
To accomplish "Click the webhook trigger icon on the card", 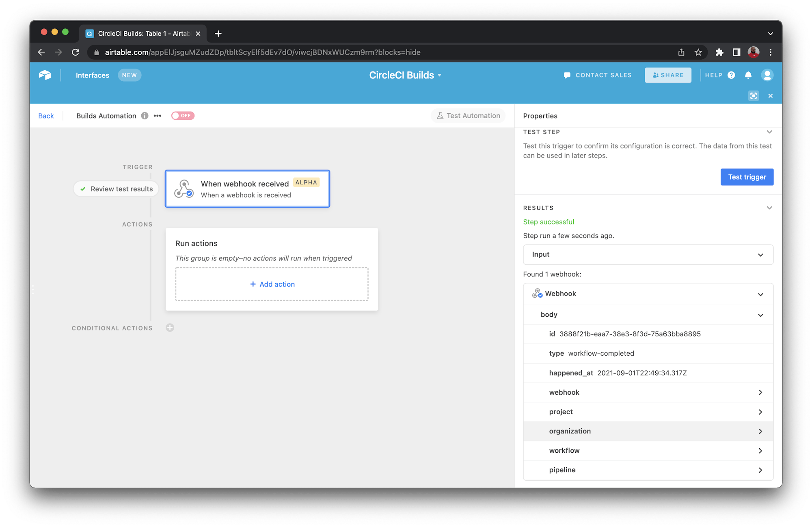I will 184,188.
